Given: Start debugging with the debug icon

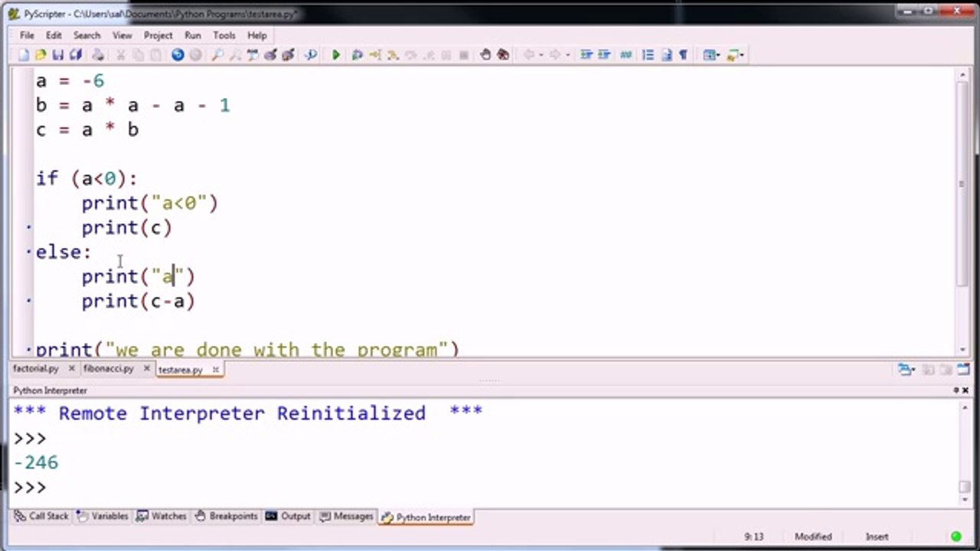Looking at the screenshot, I should tap(357, 55).
